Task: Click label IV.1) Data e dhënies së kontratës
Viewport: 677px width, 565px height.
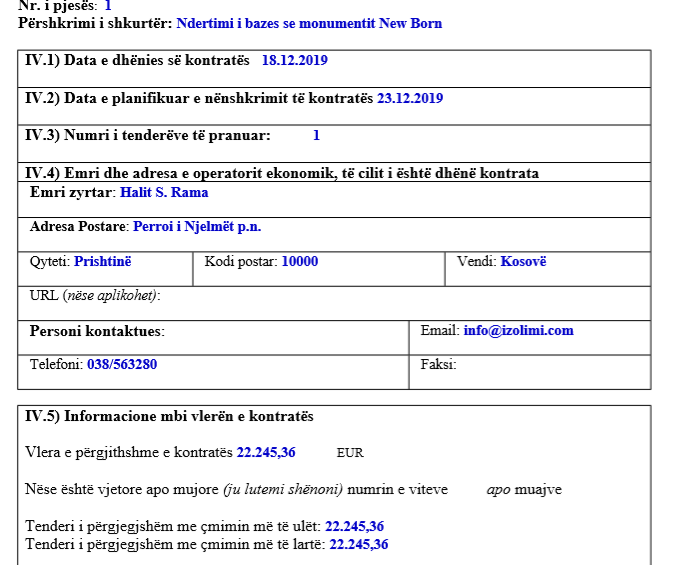Action: (x=137, y=60)
